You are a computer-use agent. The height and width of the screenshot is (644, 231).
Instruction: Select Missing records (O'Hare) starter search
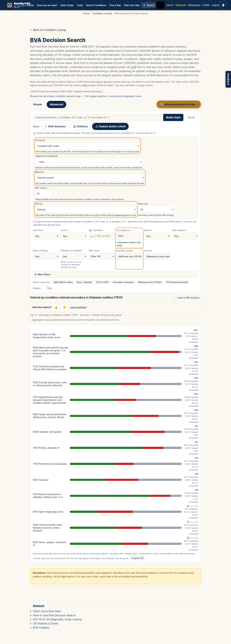coord(150,282)
